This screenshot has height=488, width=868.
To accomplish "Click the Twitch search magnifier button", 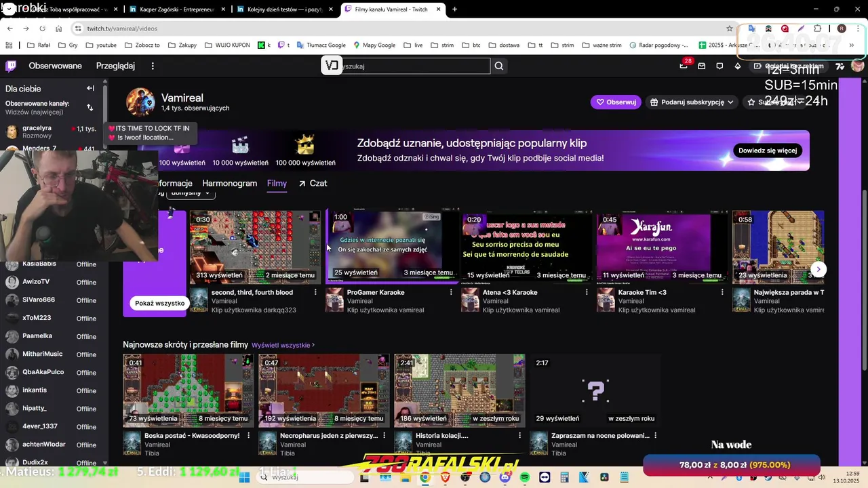I will (x=499, y=66).
